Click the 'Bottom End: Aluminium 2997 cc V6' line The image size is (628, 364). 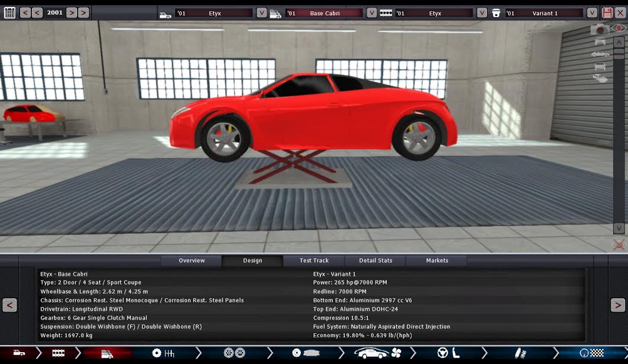[x=363, y=300]
